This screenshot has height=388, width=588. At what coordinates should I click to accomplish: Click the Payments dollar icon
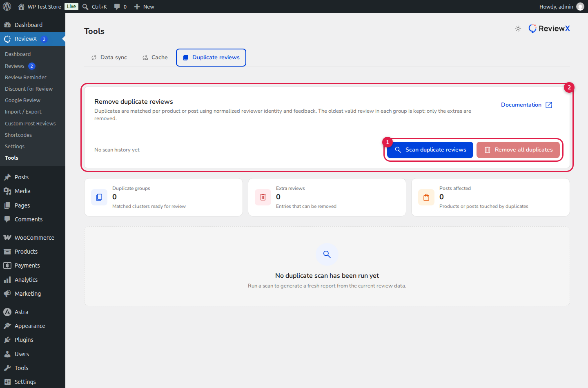pyautogui.click(x=7, y=265)
